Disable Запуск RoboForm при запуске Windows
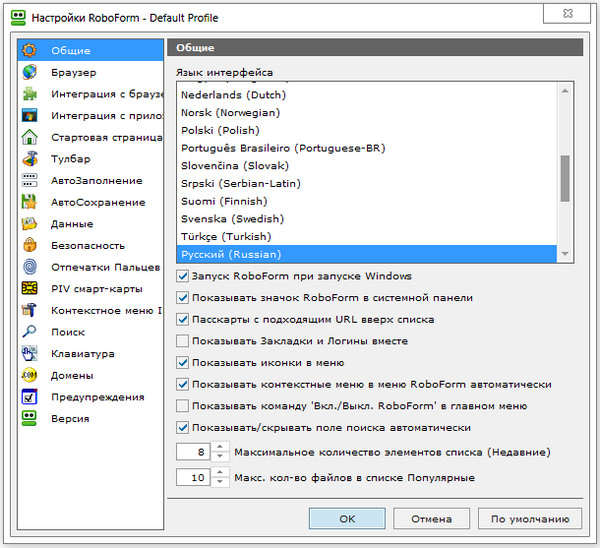 click(x=182, y=276)
